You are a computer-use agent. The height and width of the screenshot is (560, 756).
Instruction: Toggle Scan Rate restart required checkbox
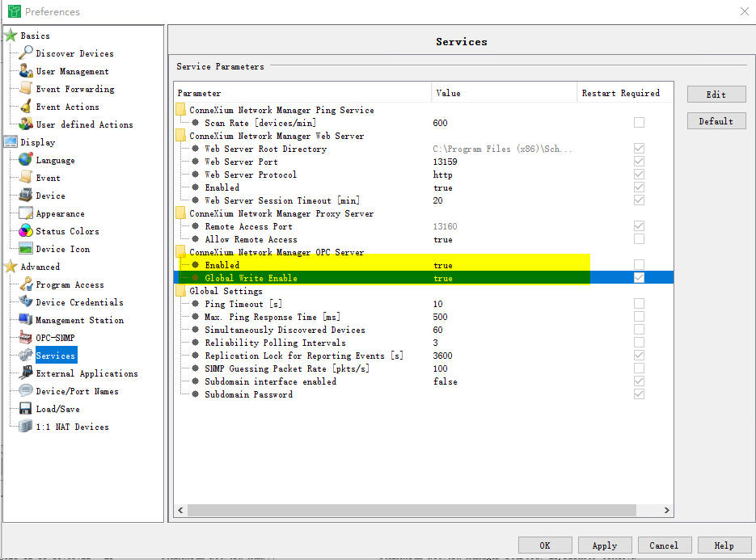639,122
